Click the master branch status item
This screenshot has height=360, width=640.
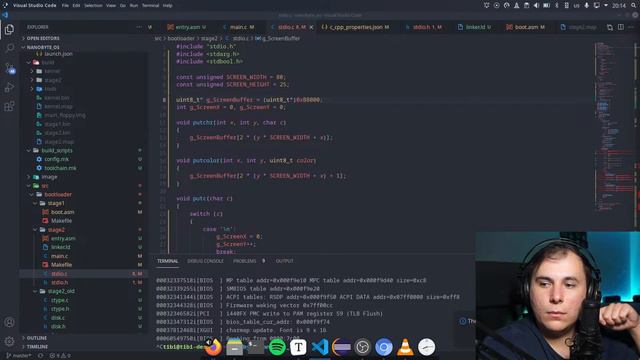18,356
